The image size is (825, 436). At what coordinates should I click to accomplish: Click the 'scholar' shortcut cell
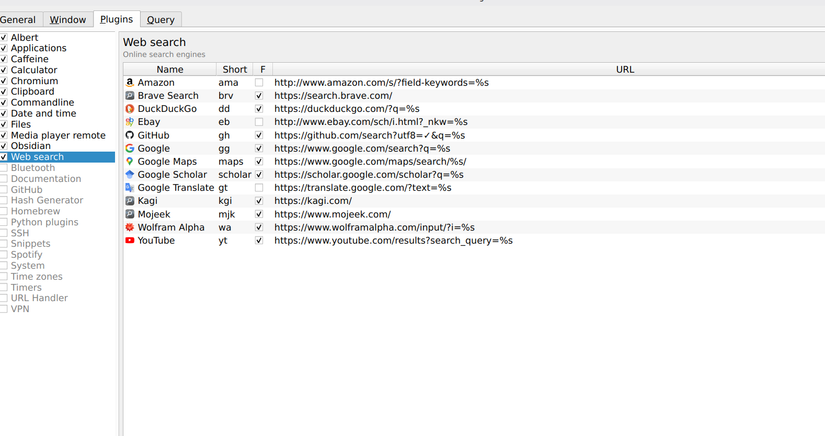click(x=235, y=175)
